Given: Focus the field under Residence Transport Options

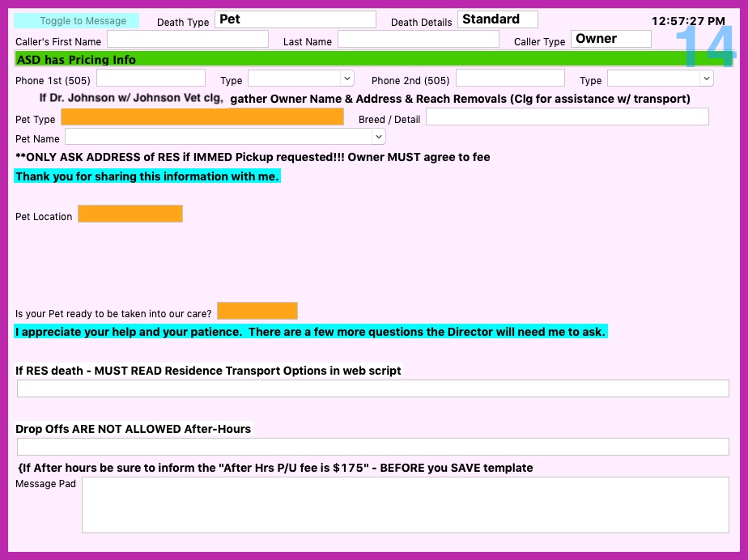Looking at the screenshot, I should click(x=373, y=388).
